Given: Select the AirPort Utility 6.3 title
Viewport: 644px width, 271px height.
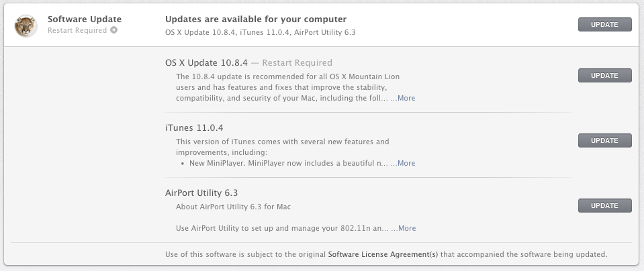Looking at the screenshot, I should (x=201, y=193).
